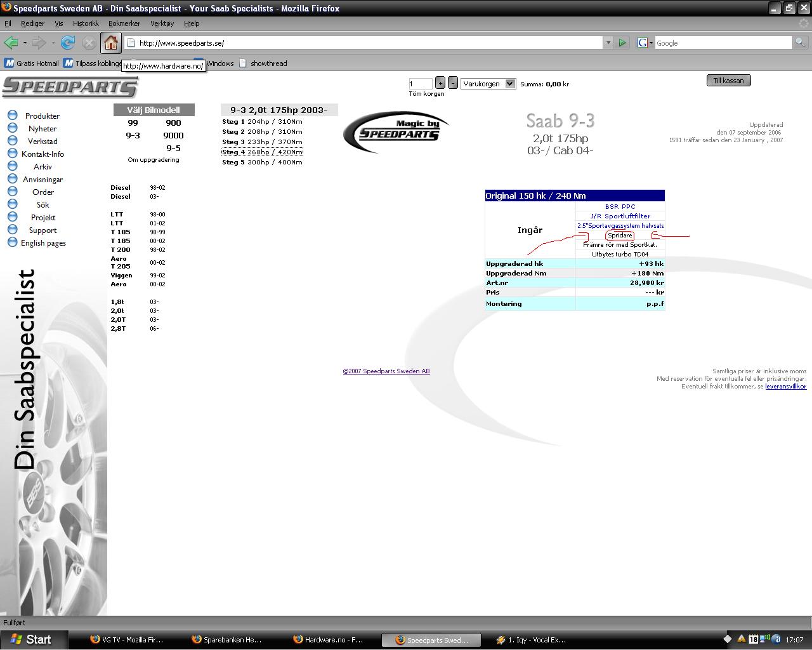The width and height of the screenshot is (812, 650).
Task: Select the 9-5 car model
Action: click(173, 149)
